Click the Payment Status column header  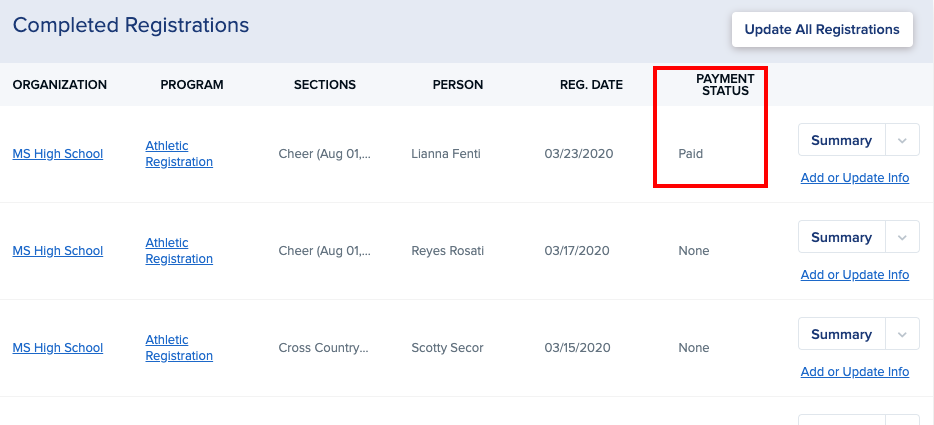725,85
